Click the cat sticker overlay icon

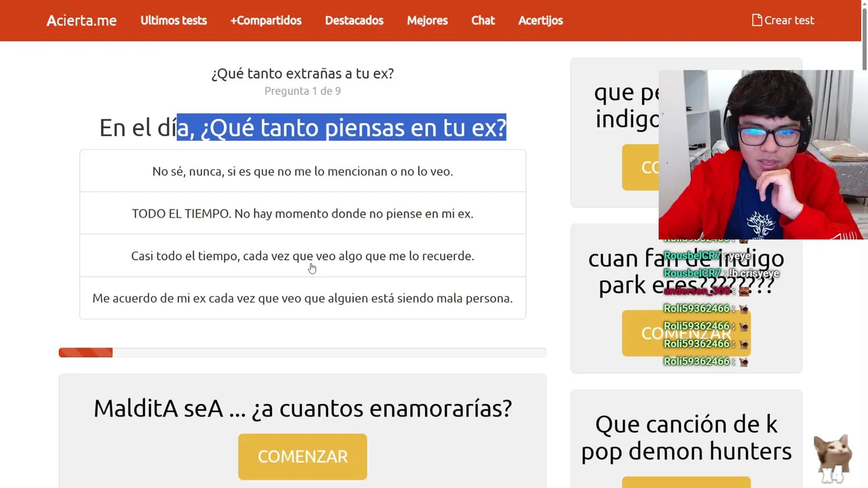point(832,458)
